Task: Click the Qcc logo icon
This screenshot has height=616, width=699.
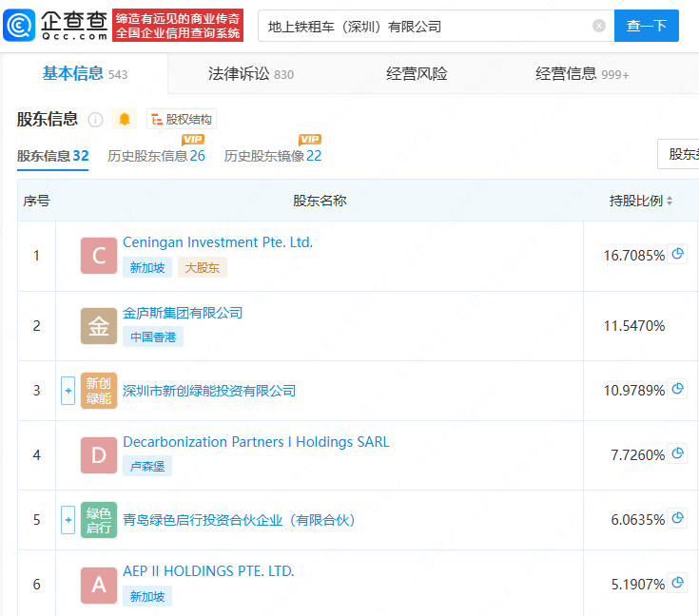Action: click(20, 26)
